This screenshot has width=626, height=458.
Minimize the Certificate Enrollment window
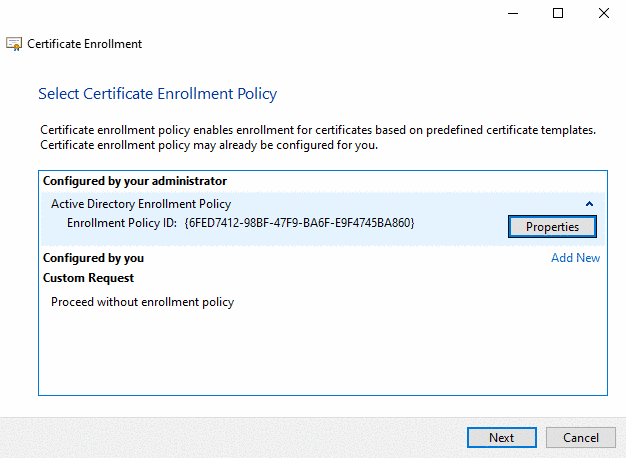512,13
